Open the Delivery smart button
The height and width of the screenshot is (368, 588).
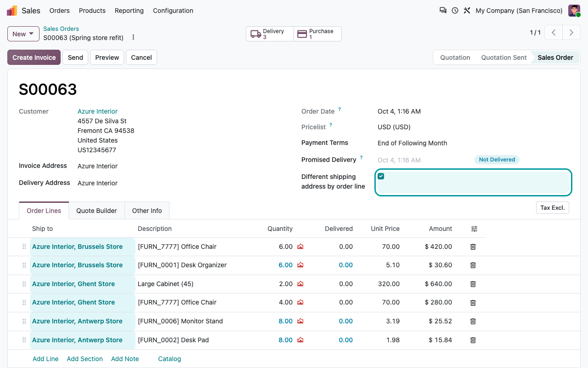pyautogui.click(x=270, y=34)
